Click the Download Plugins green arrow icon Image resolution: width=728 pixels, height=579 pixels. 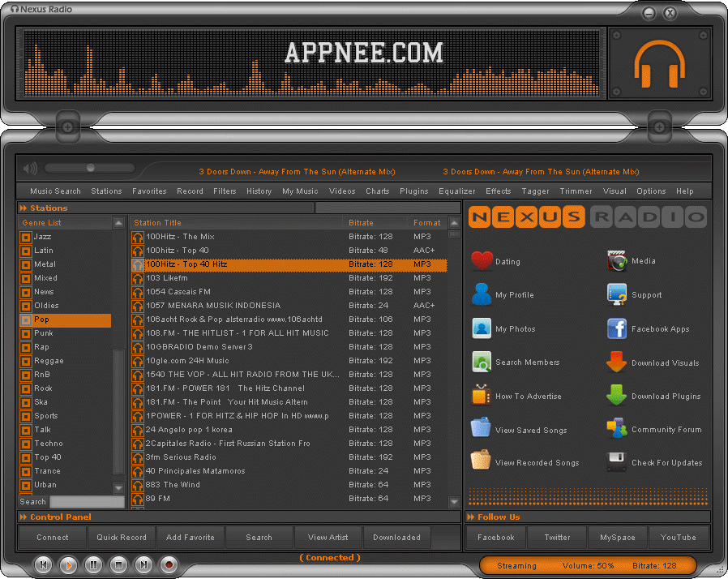(x=617, y=395)
